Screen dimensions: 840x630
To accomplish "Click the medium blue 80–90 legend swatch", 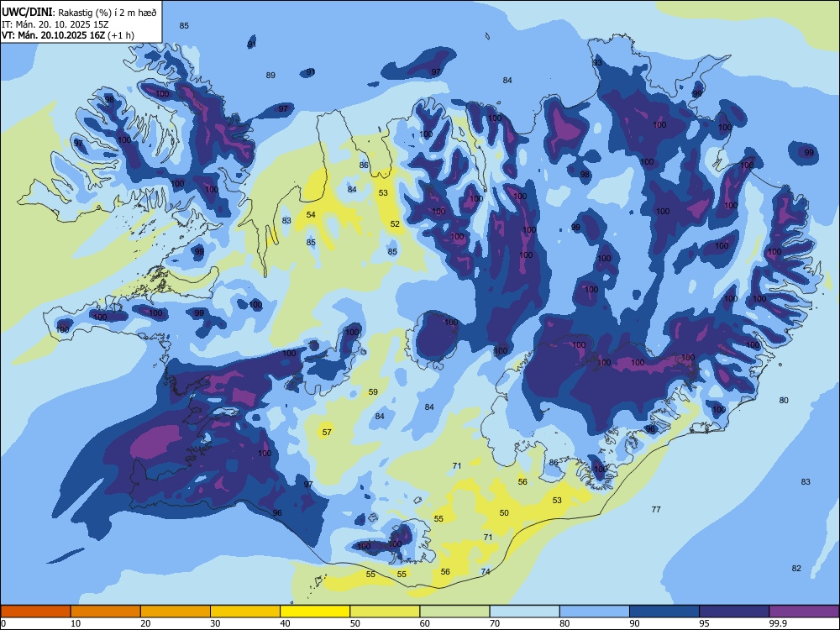I will 595,612.
